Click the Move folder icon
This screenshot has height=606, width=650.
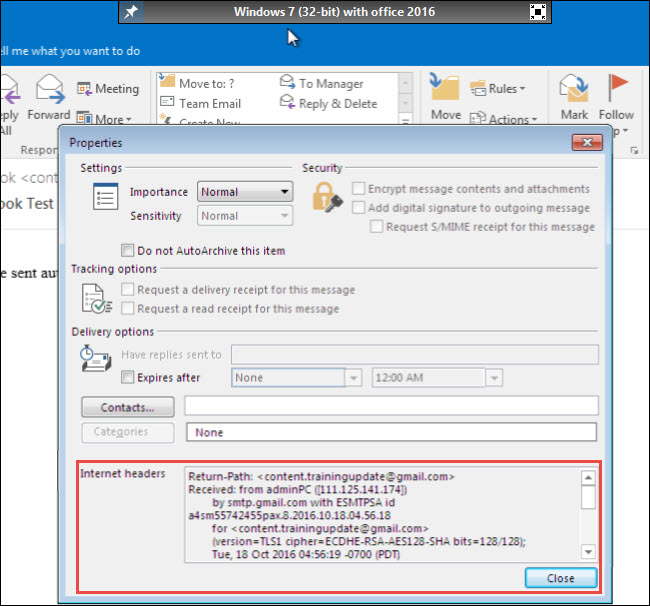[x=446, y=92]
